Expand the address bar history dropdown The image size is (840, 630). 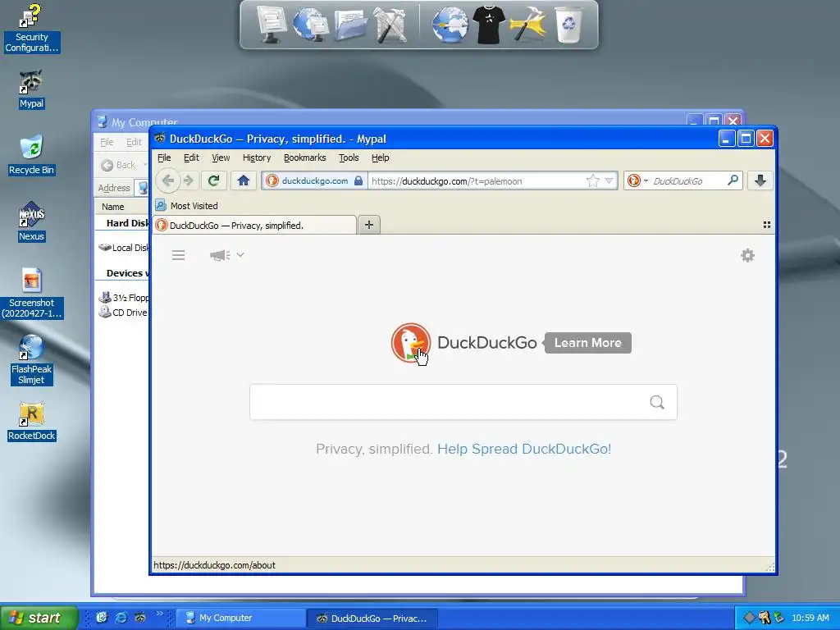click(609, 180)
